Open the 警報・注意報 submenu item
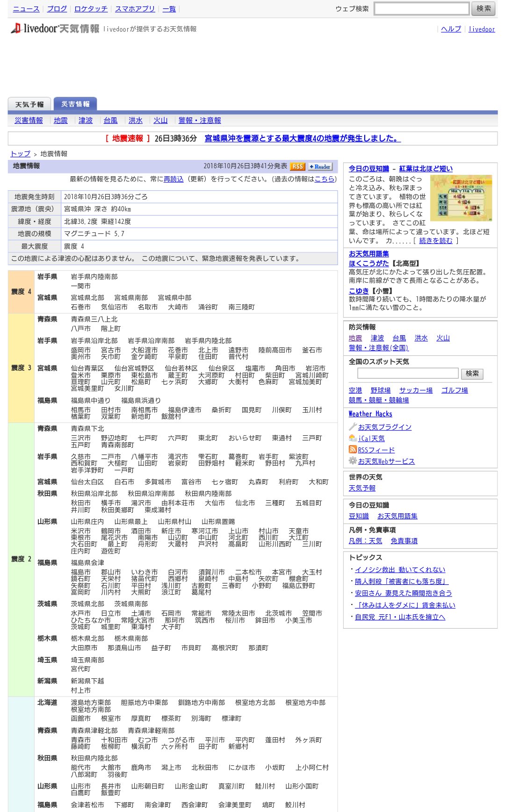The image size is (505, 812). click(200, 120)
